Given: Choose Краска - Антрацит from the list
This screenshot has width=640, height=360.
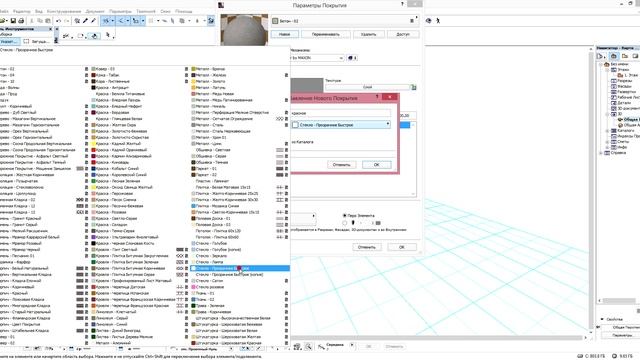Looking at the screenshot, I should (112, 87).
